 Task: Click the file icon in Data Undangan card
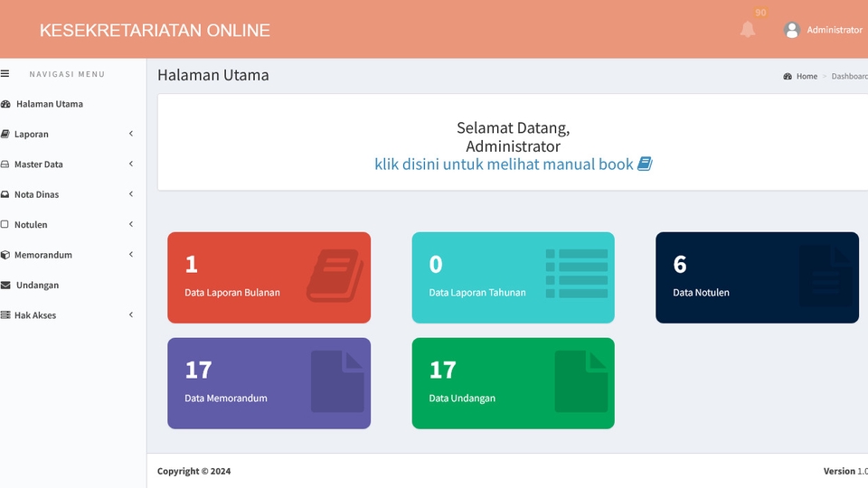tap(581, 381)
